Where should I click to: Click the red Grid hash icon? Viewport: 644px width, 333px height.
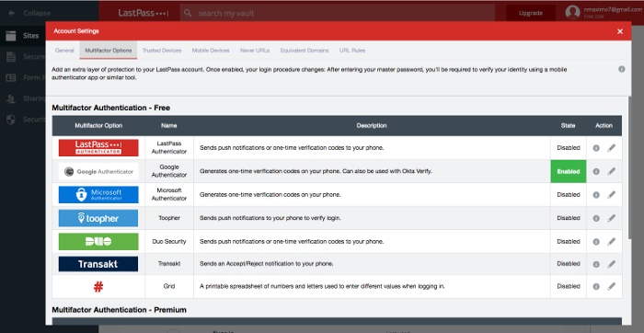tap(98, 287)
